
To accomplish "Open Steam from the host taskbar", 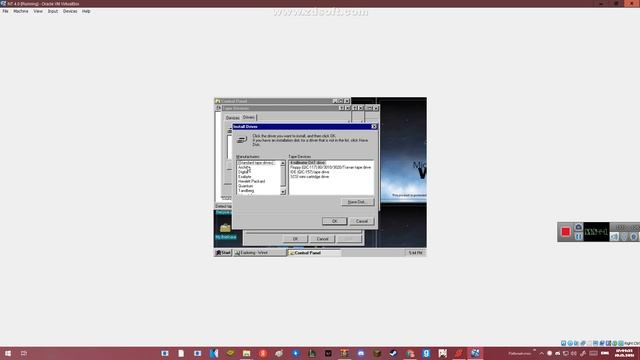I will tap(393, 353).
